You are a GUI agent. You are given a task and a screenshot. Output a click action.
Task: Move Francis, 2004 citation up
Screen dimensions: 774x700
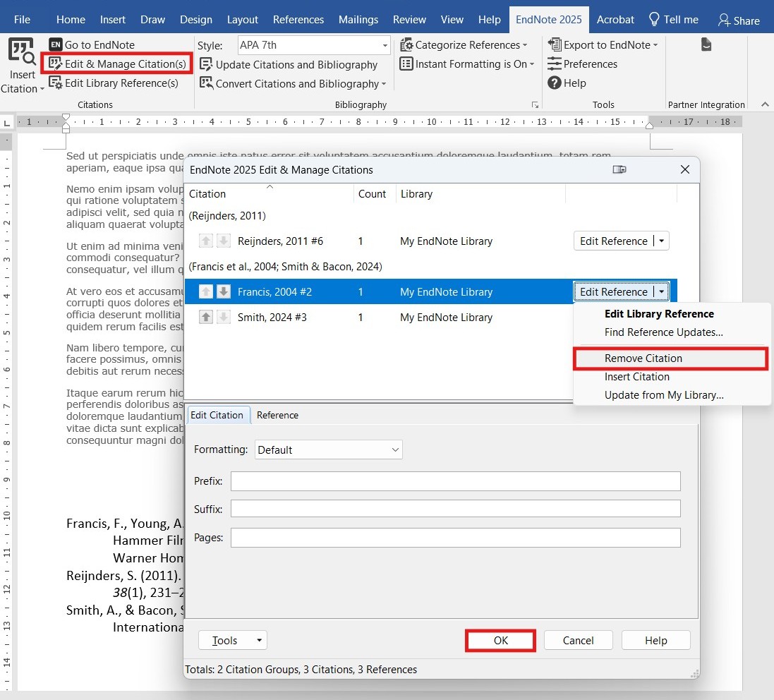point(206,291)
